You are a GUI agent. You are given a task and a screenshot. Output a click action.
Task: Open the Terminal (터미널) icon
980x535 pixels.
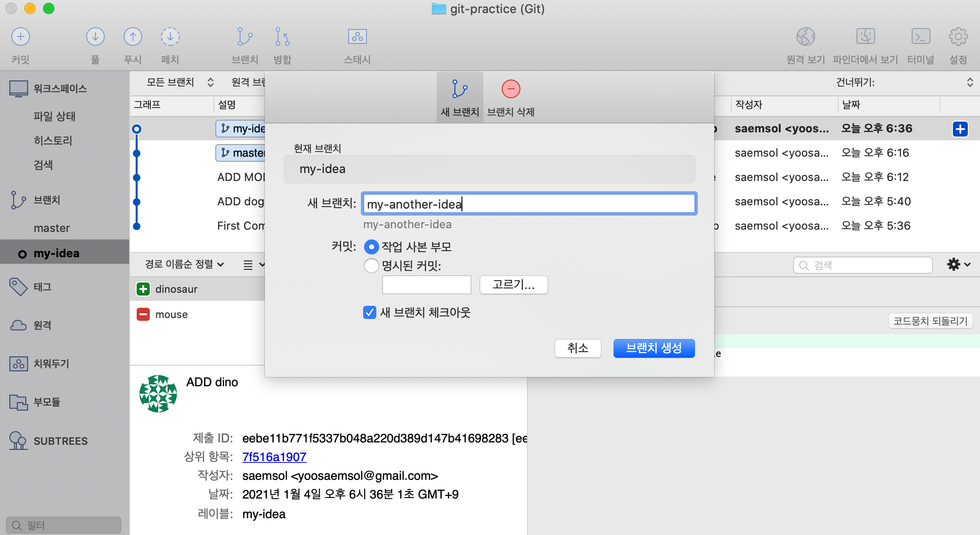[x=921, y=36]
